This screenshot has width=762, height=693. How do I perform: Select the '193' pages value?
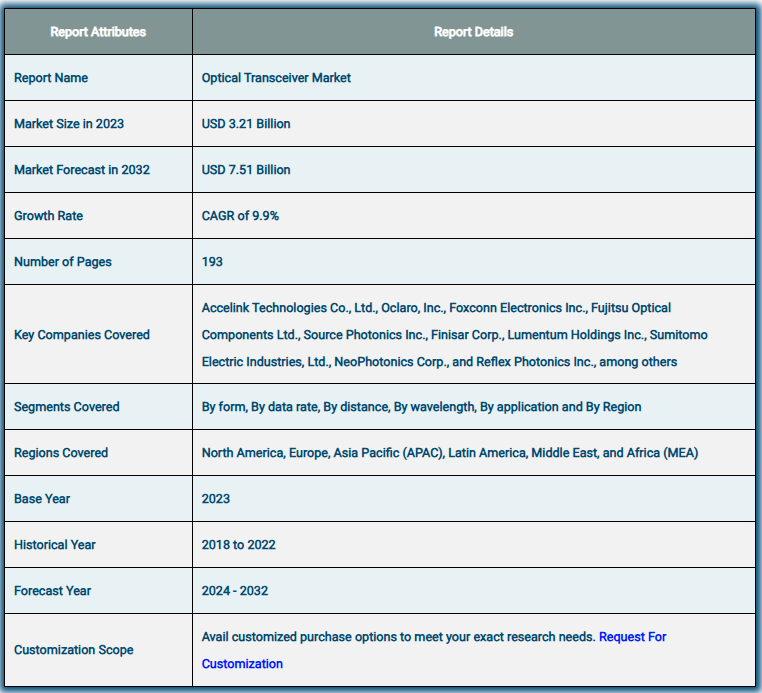coord(212,262)
